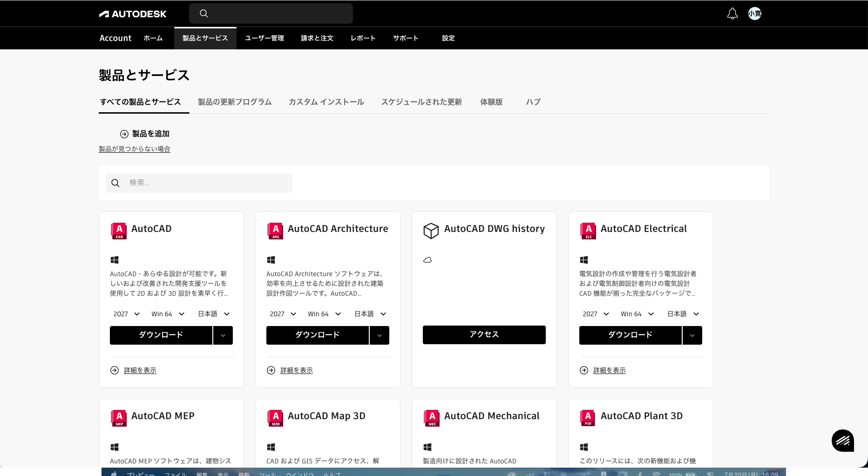This screenshot has height=476, width=868.
Task: Click Windows platform icon on AutoCAD Architecture card
Action: click(x=271, y=260)
